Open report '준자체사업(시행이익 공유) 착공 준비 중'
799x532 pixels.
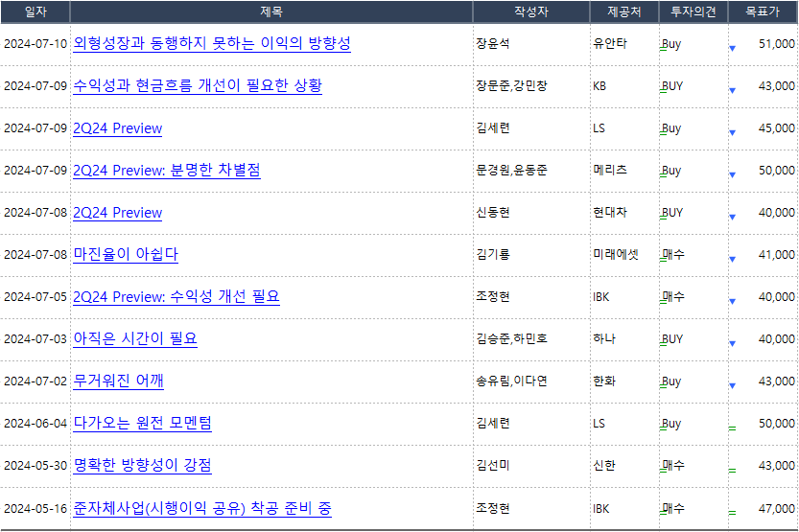click(x=201, y=508)
